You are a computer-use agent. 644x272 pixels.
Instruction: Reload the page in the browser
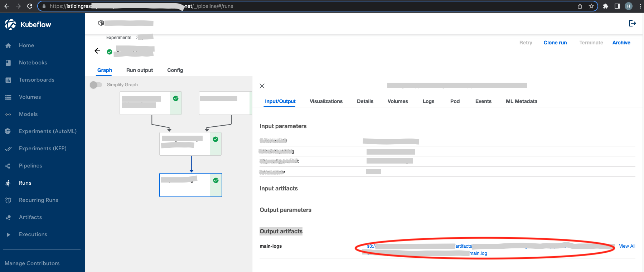(x=30, y=6)
